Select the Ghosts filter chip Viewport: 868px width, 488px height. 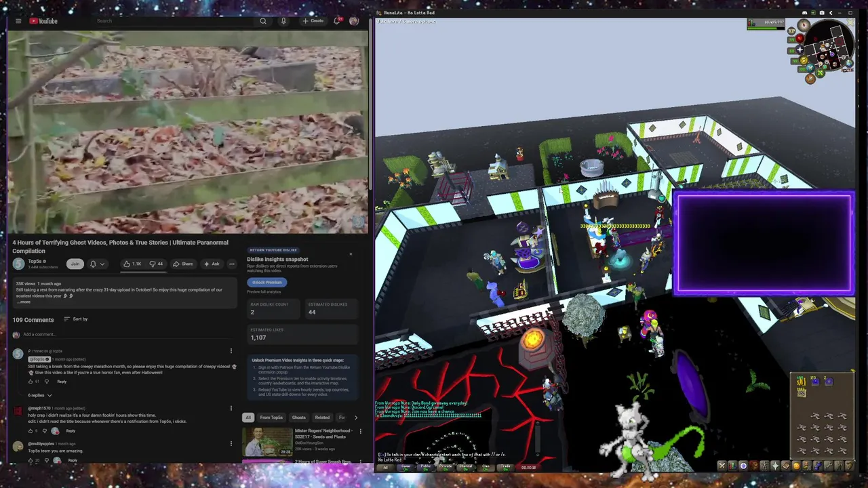[298, 418]
